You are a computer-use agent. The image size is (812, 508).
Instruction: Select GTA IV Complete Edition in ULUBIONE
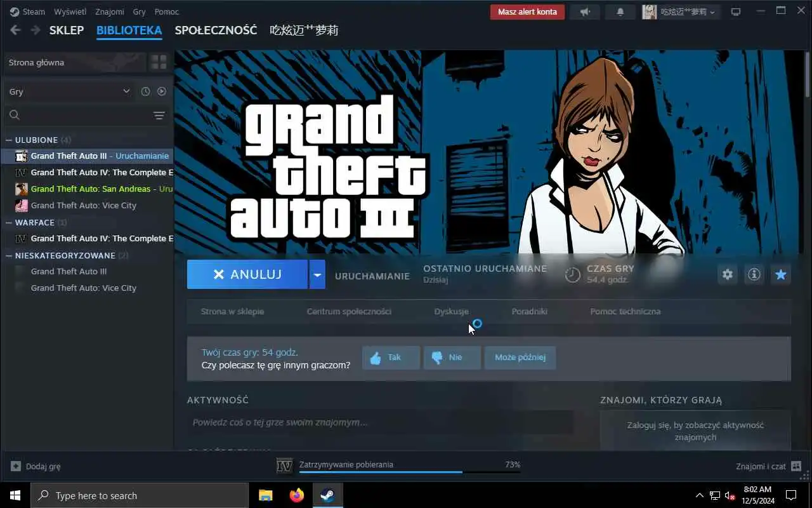point(87,172)
